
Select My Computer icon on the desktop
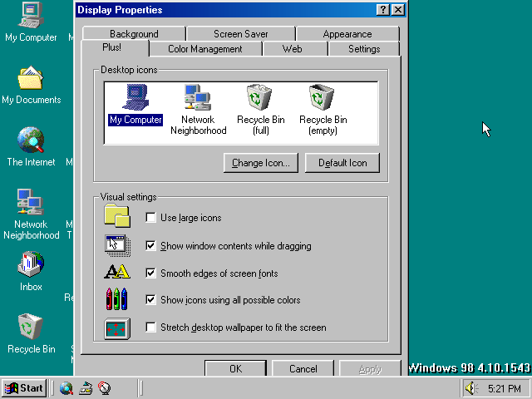coord(31,22)
